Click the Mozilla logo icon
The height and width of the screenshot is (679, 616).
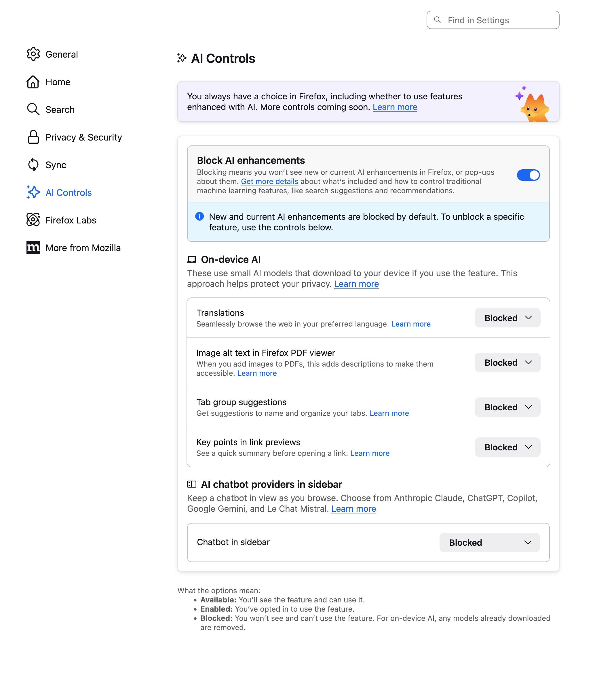pos(33,248)
